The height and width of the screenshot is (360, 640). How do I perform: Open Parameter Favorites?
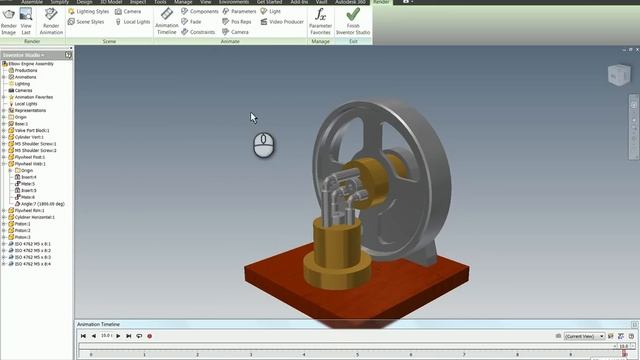[x=320, y=21]
